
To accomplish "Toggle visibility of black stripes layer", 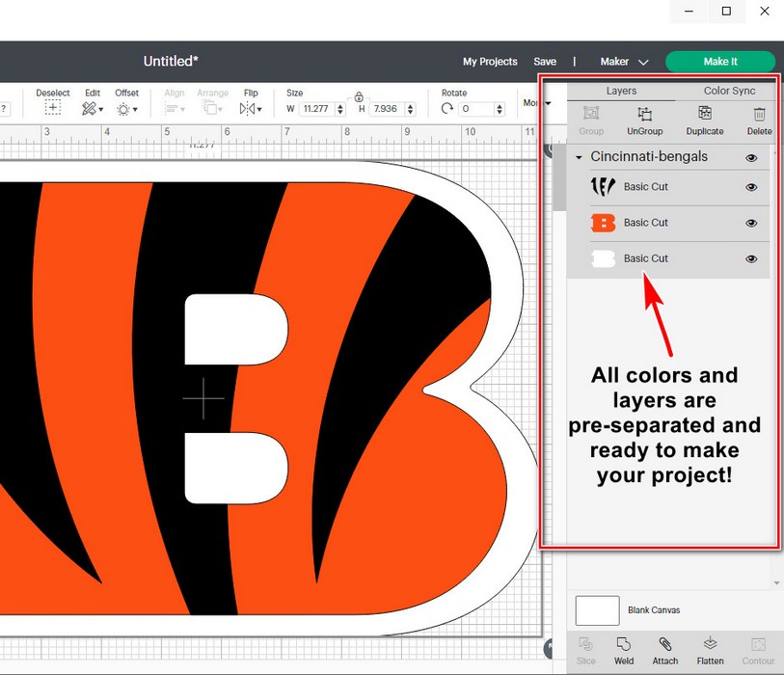I will click(x=751, y=187).
